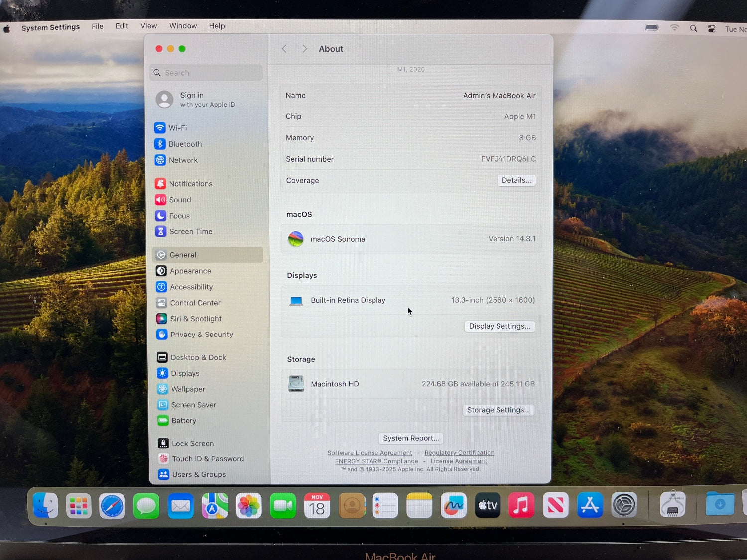Open the Music app from Dock
747x560 pixels.
[521, 506]
